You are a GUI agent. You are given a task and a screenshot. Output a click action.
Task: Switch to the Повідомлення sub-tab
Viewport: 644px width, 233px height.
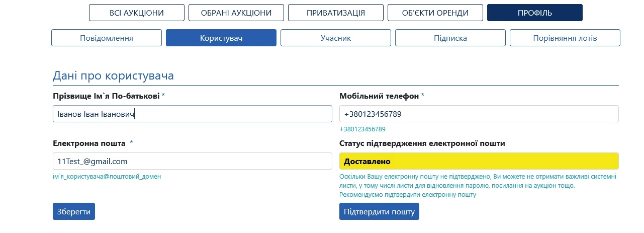click(x=107, y=38)
